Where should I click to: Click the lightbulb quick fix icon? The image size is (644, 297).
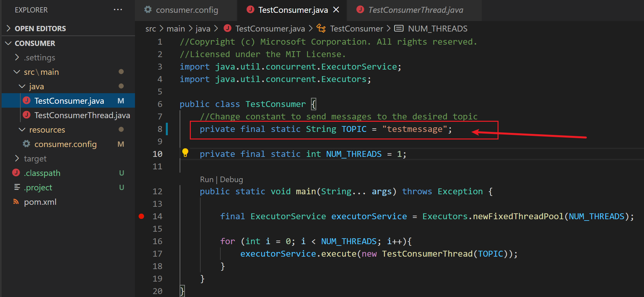185,153
